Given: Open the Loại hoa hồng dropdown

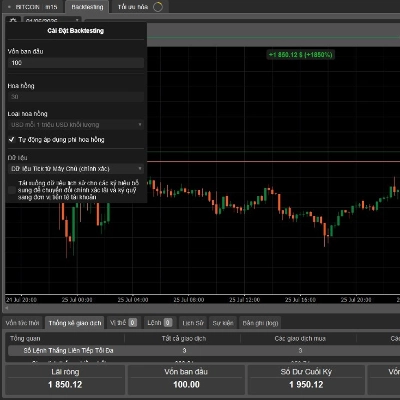Looking at the screenshot, I should tap(76, 125).
